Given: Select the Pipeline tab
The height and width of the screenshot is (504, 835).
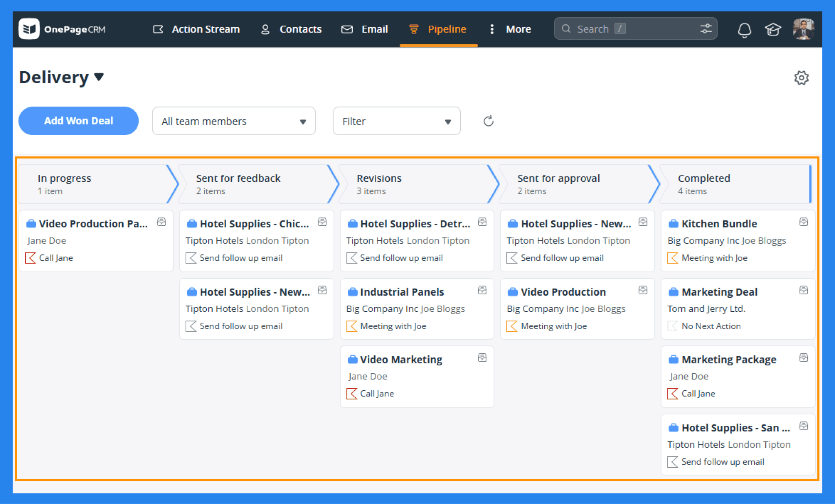Looking at the screenshot, I should (x=438, y=29).
